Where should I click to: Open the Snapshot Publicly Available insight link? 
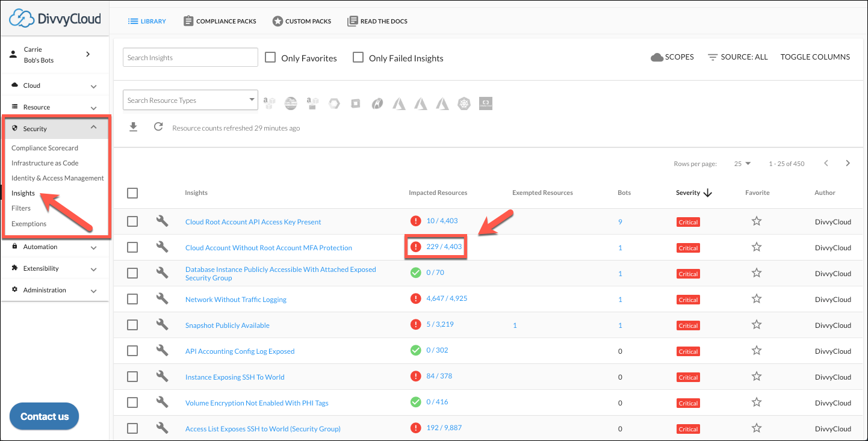tap(228, 325)
